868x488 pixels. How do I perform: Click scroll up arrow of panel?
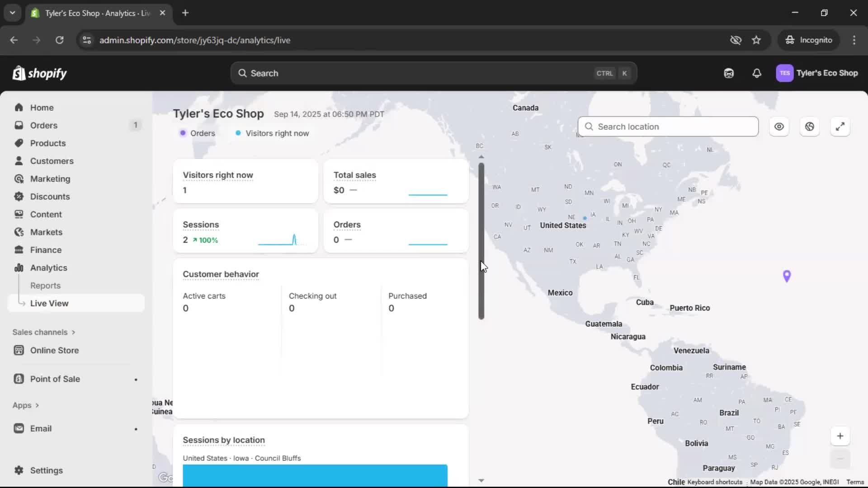coord(481,157)
